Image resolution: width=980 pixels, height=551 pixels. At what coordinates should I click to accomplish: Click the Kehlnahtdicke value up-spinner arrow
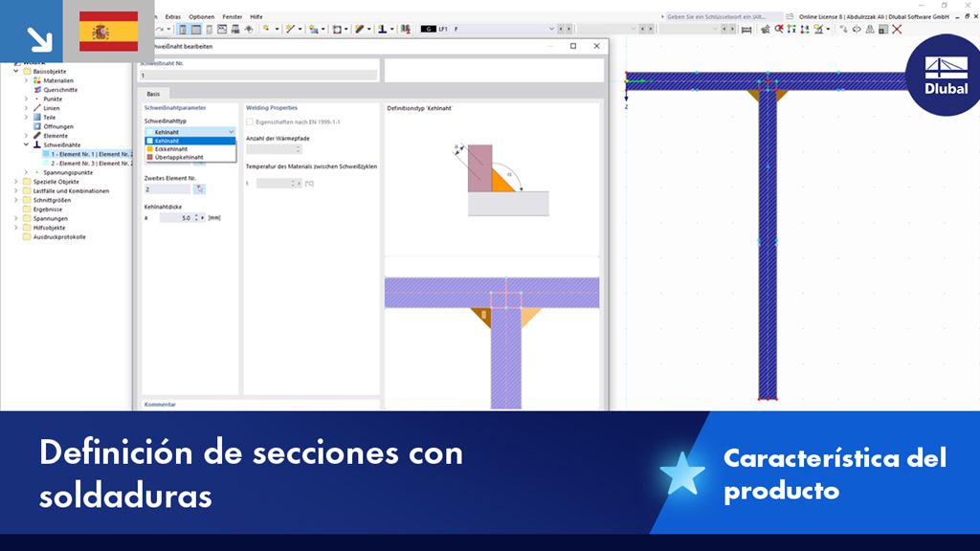click(196, 215)
